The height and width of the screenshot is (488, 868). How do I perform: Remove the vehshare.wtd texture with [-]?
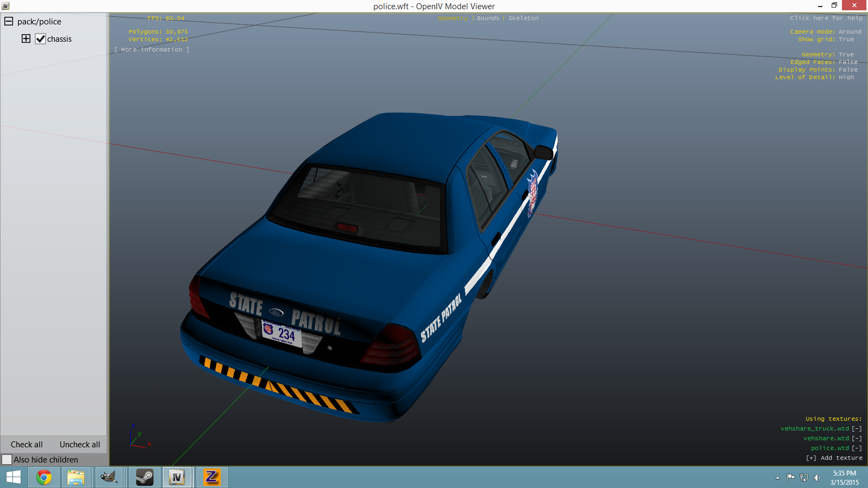click(x=857, y=439)
